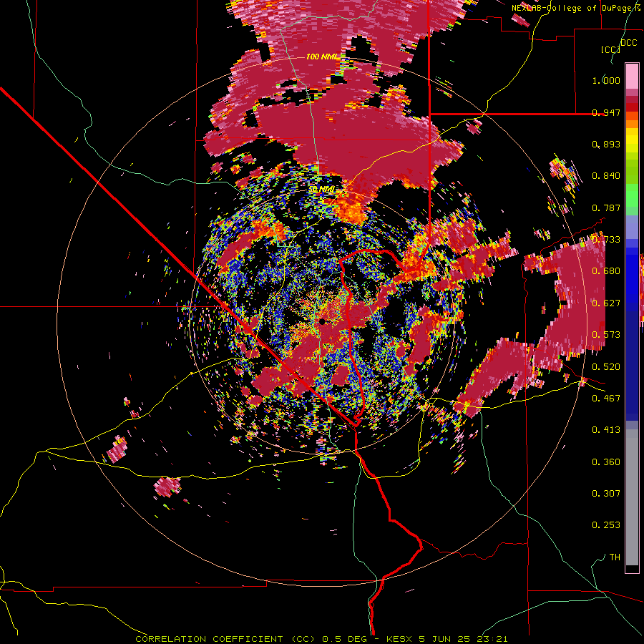Select the 0.733 scale value
644x644 pixels.
[606, 240]
